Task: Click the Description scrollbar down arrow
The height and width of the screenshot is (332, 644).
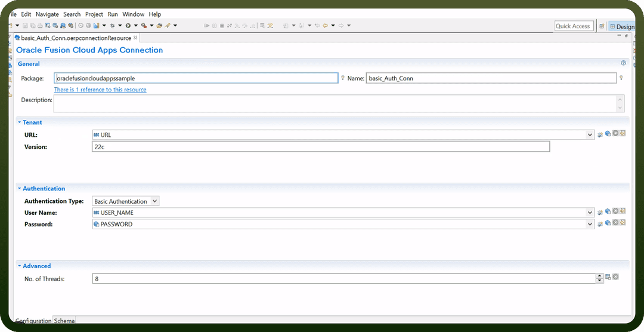Action: (x=620, y=108)
